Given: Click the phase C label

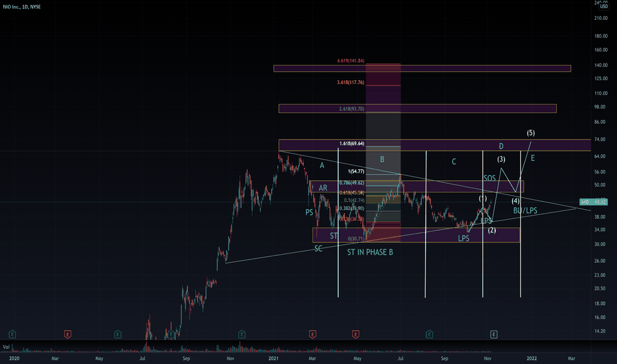Looking at the screenshot, I should (453, 161).
